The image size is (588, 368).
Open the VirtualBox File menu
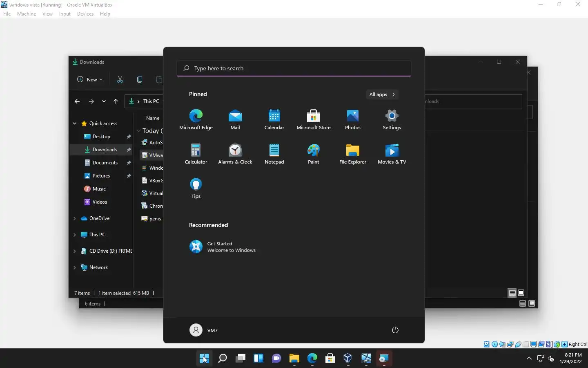(7, 14)
